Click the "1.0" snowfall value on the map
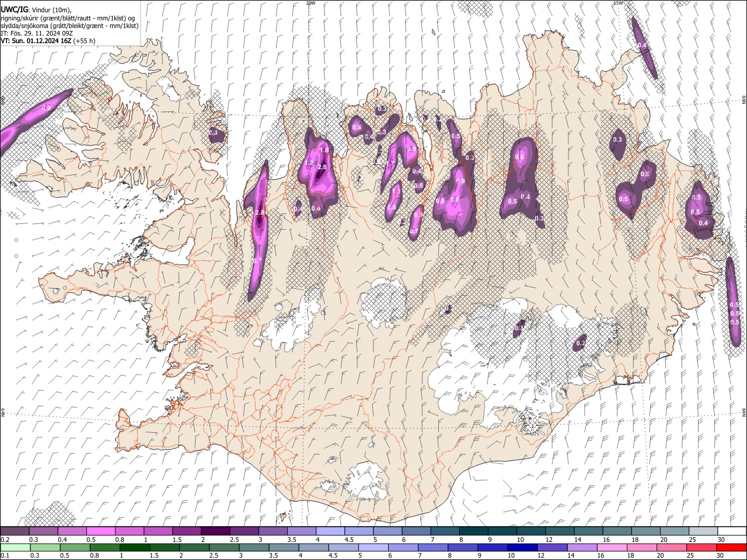 pos(455,200)
